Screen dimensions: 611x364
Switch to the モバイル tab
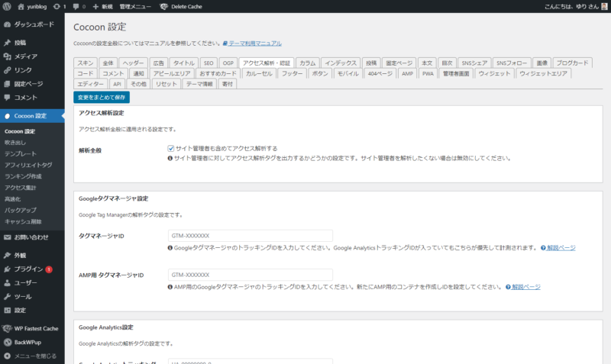(x=348, y=73)
